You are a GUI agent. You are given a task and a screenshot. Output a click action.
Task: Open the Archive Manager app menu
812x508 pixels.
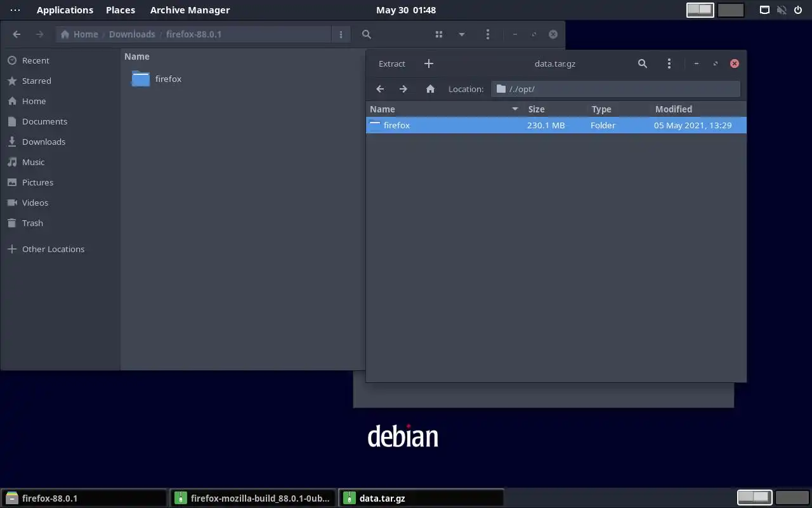pyautogui.click(x=190, y=10)
